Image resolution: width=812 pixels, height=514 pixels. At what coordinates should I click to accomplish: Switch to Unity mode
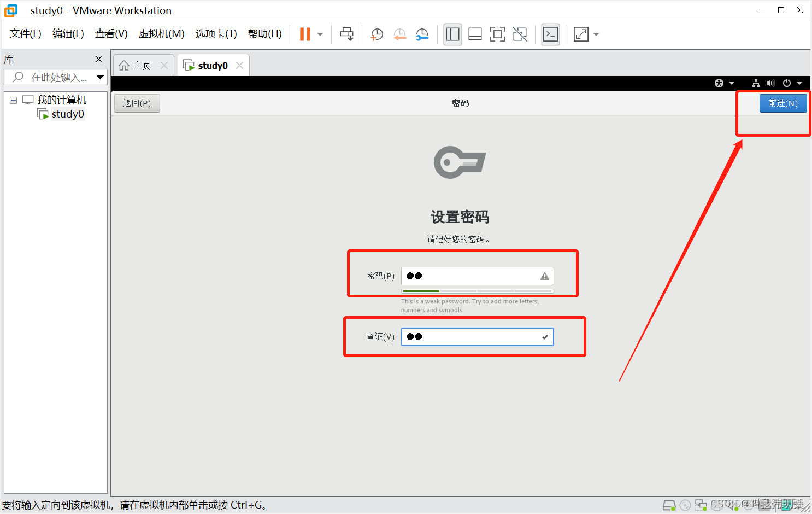click(520, 34)
